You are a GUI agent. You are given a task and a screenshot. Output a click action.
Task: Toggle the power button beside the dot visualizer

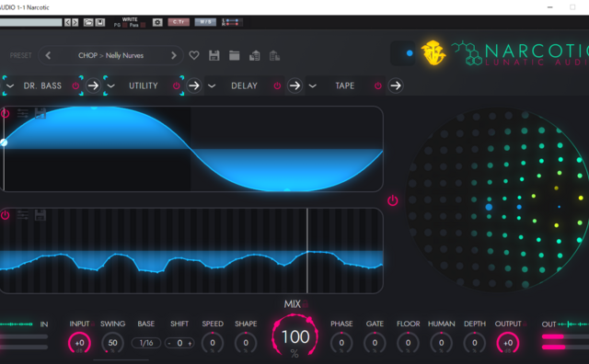393,200
